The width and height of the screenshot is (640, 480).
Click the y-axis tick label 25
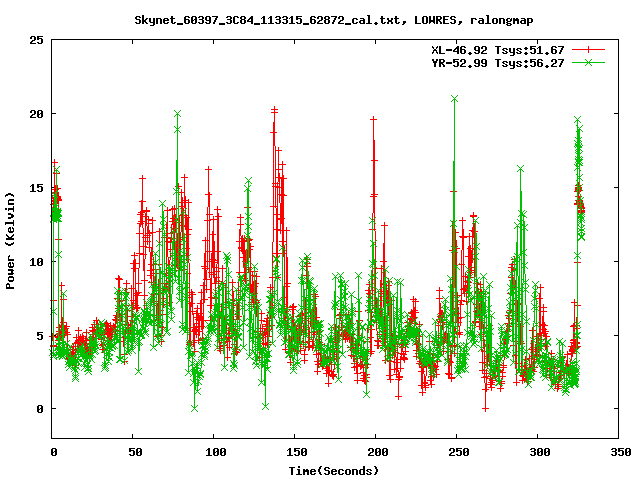point(36,40)
